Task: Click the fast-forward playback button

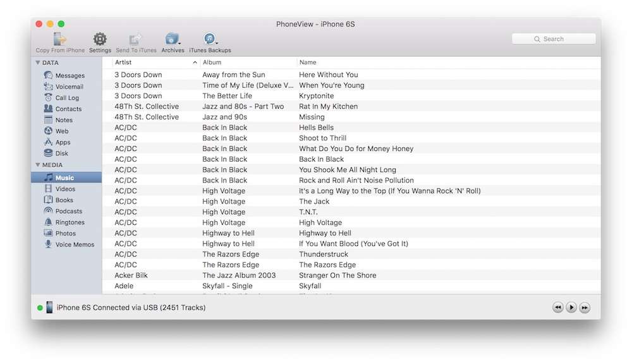Action: pyautogui.click(x=585, y=308)
